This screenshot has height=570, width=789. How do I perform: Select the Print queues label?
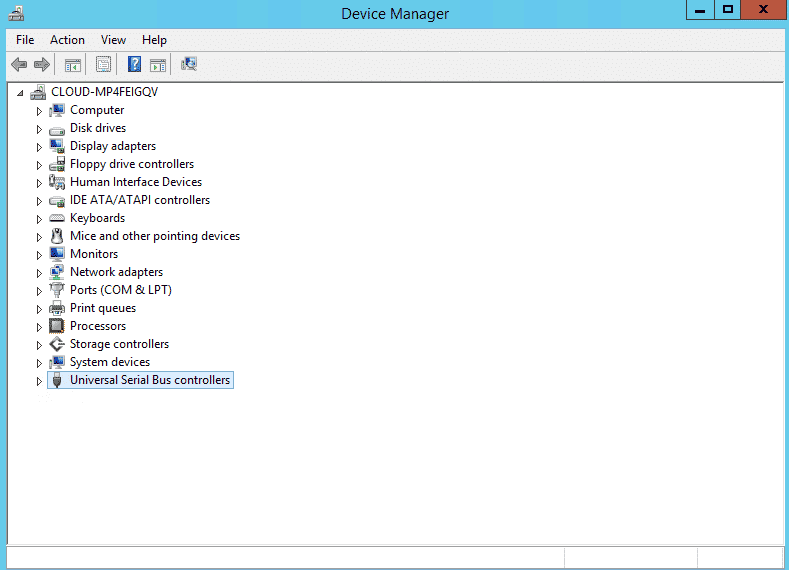103,308
